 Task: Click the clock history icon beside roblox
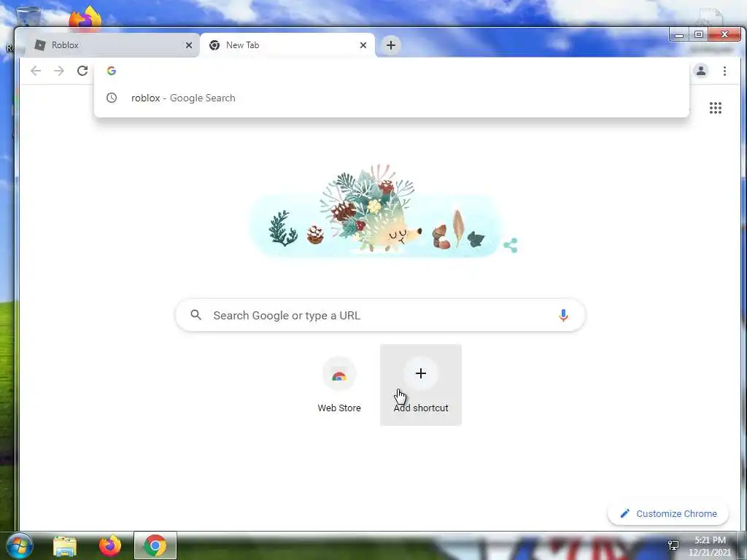(x=112, y=98)
